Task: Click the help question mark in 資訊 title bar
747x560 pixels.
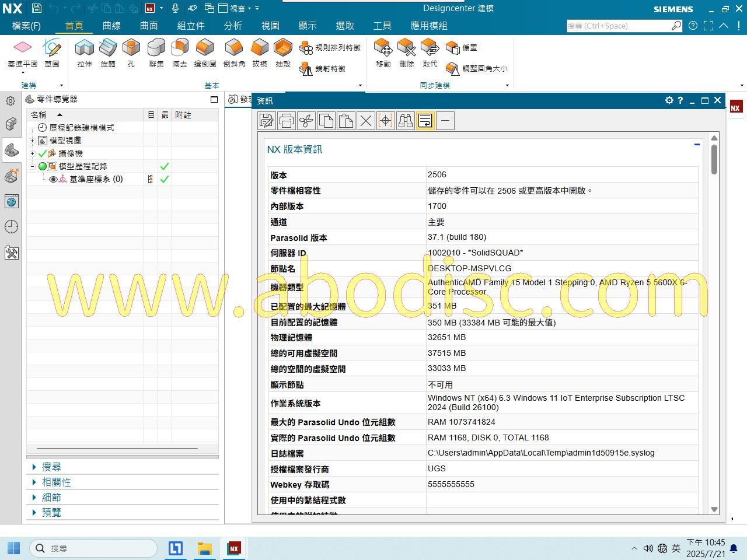Action: [x=680, y=100]
